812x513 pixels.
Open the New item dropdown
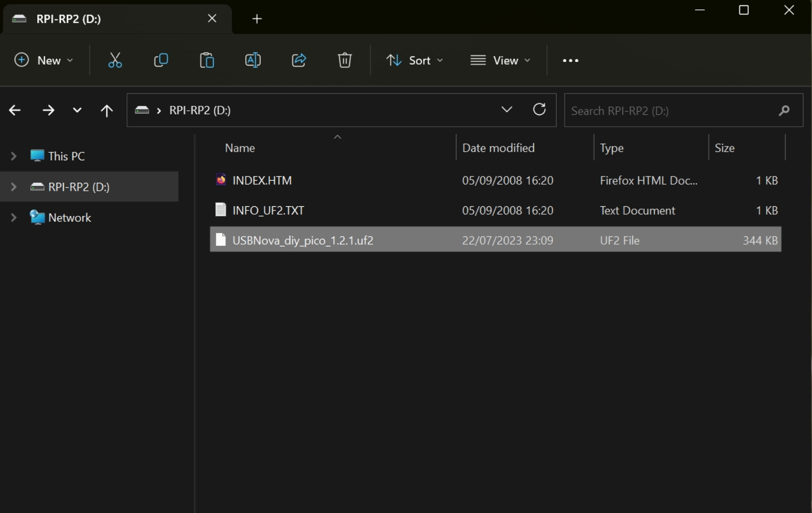pyautogui.click(x=44, y=60)
